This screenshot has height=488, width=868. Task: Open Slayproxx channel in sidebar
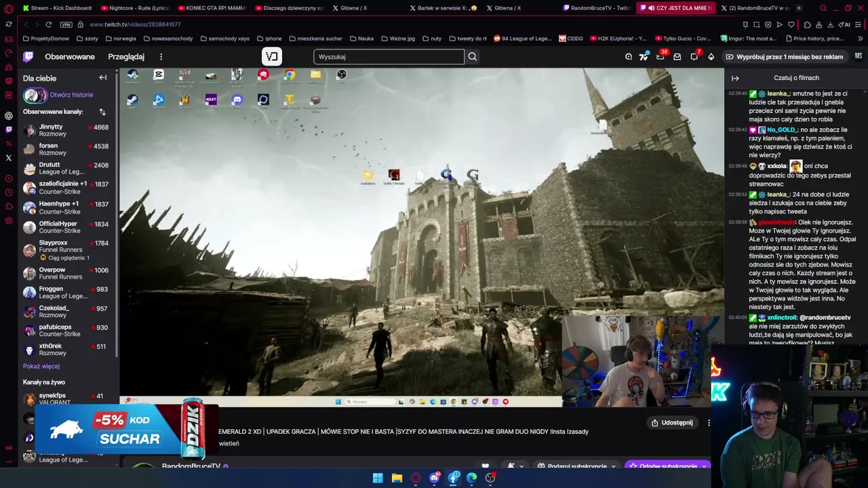[68, 249]
